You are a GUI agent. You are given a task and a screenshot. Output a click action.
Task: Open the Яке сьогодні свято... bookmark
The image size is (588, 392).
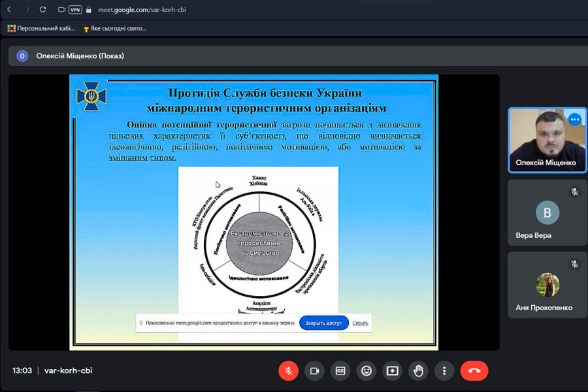114,28
